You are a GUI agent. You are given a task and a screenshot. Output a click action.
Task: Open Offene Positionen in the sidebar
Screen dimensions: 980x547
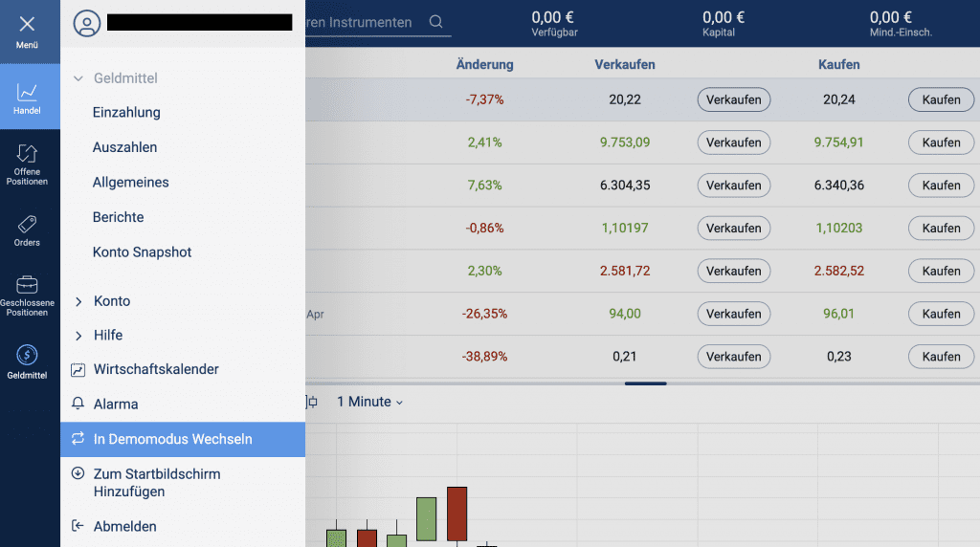tap(28, 154)
